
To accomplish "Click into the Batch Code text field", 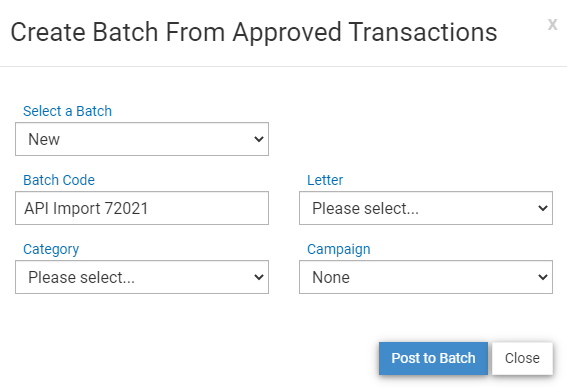I will point(142,208).
